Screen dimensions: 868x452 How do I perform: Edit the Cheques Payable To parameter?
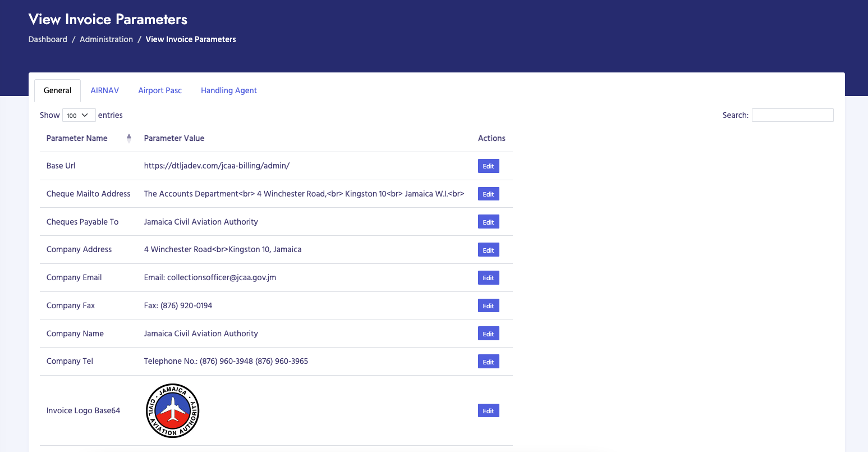point(488,222)
